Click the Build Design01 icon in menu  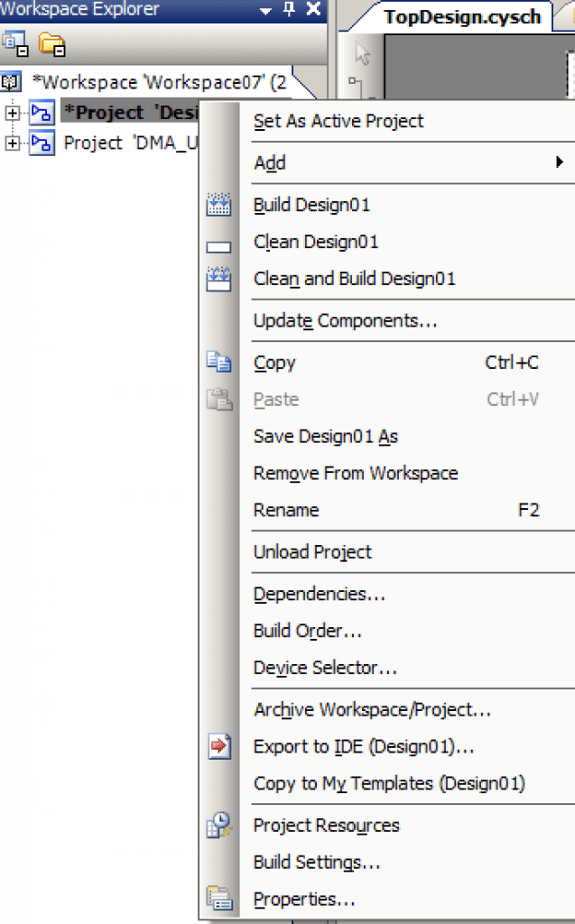coord(218,205)
